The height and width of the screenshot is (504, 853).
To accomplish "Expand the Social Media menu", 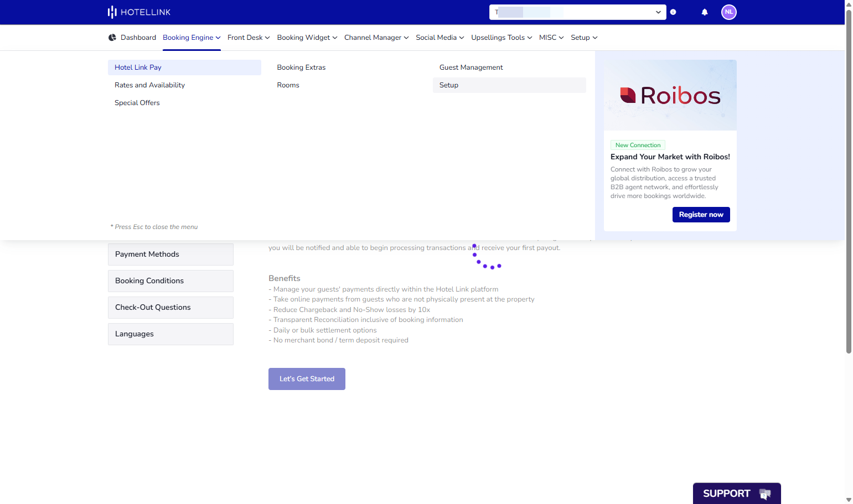I will (x=440, y=38).
